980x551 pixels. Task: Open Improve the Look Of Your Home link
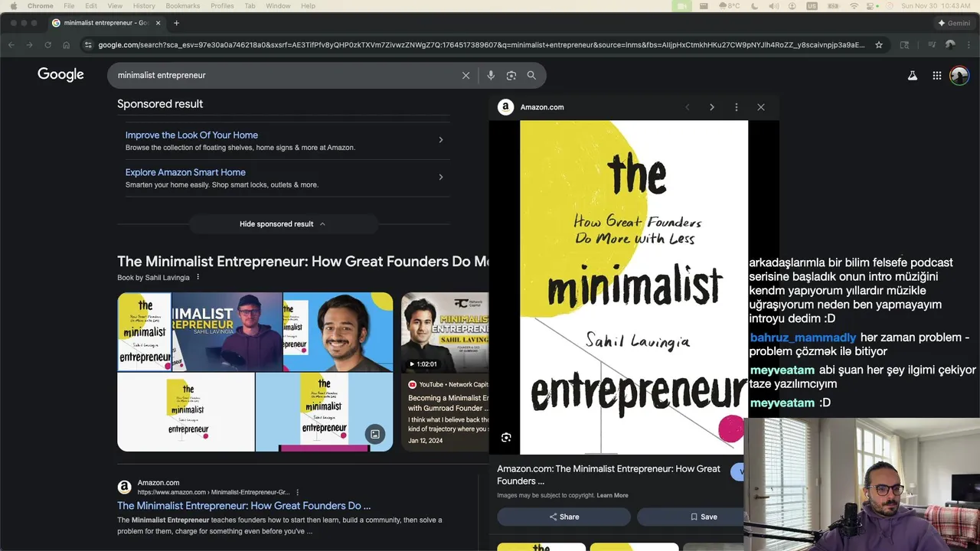click(x=191, y=135)
